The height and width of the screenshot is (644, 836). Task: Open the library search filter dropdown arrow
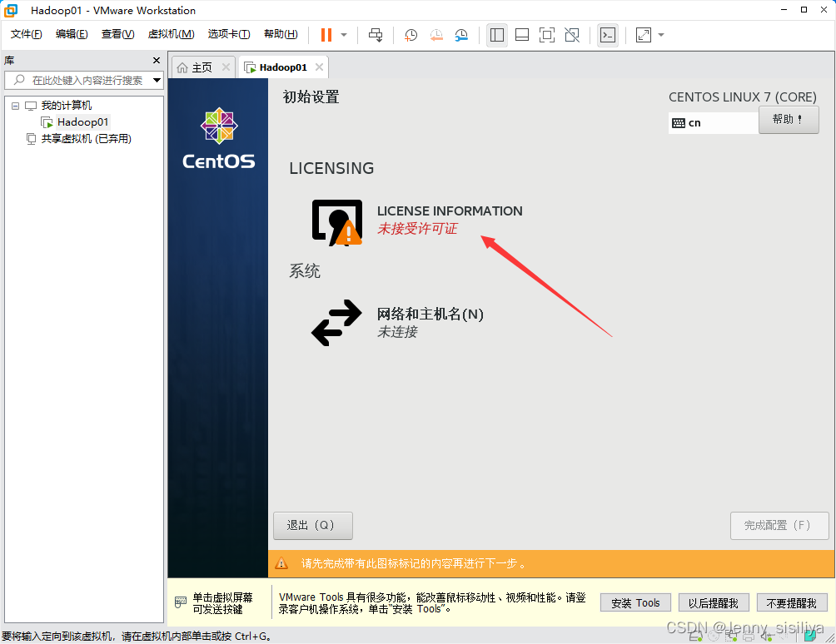[x=155, y=80]
